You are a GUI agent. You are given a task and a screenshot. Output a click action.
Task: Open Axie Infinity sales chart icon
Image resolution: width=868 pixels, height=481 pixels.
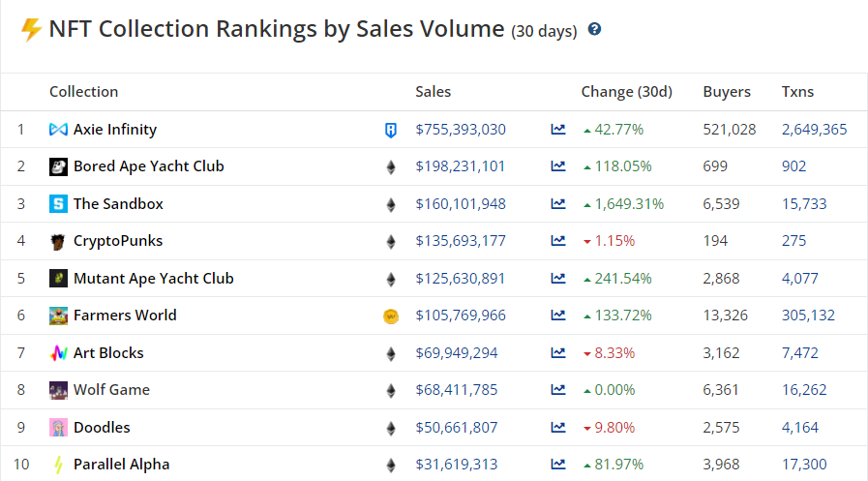[x=558, y=130]
